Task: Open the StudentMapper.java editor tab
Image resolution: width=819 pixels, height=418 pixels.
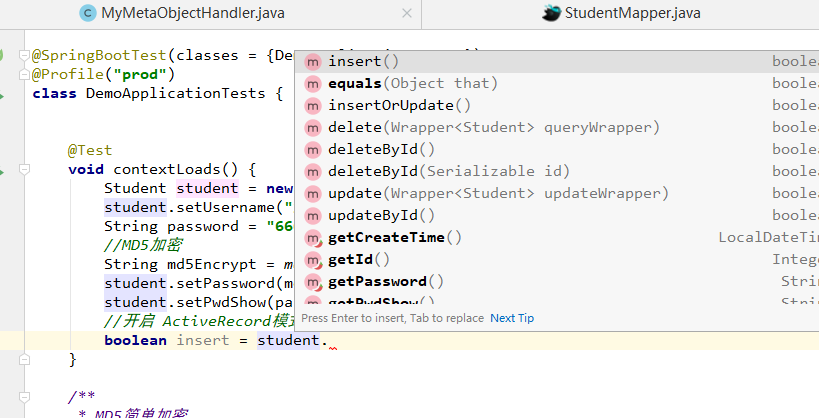Action: click(632, 14)
